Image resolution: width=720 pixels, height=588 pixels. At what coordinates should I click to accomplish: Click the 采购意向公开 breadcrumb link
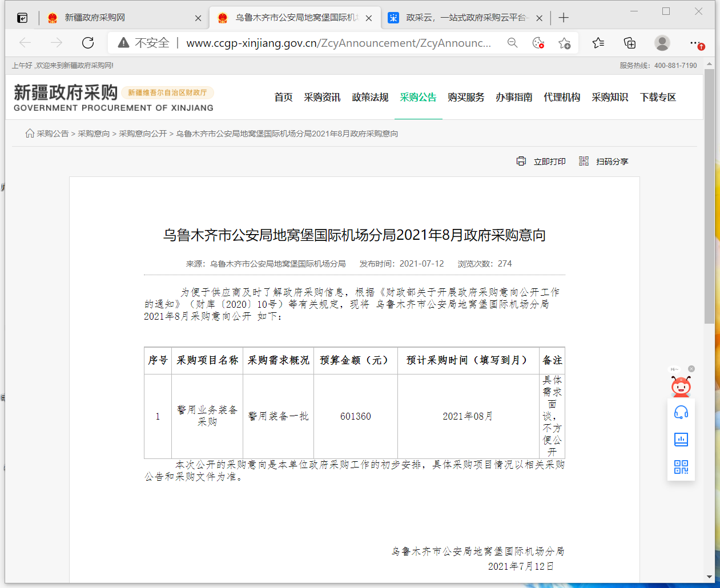pos(143,134)
